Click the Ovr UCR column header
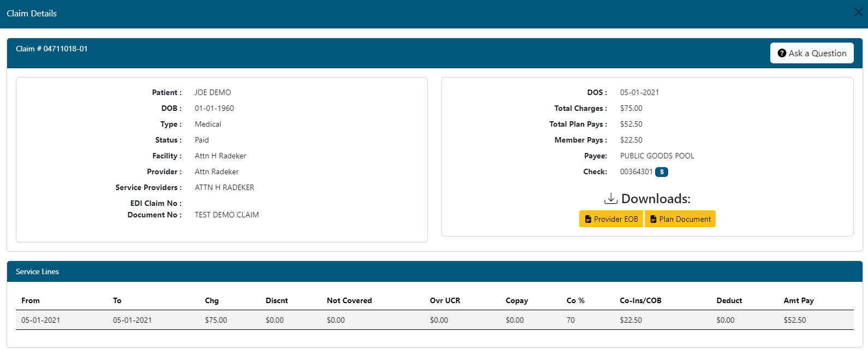868x355 pixels. coord(445,300)
